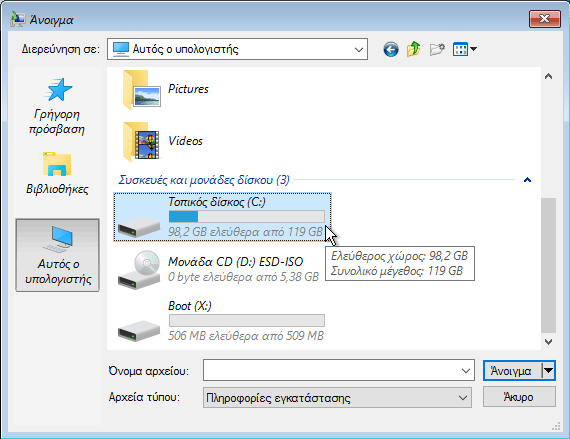
Task: Click the Άνοιγμα button
Action: click(512, 371)
